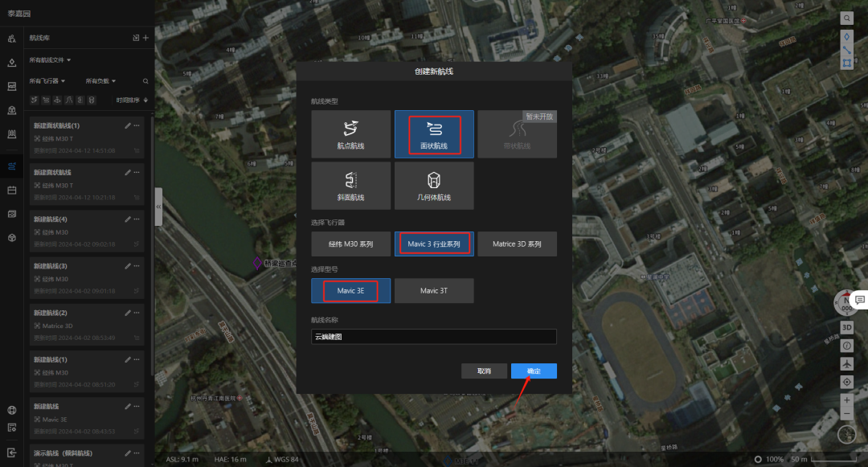Open the 所有航线文件 dropdown
868x467 pixels.
pyautogui.click(x=50, y=59)
